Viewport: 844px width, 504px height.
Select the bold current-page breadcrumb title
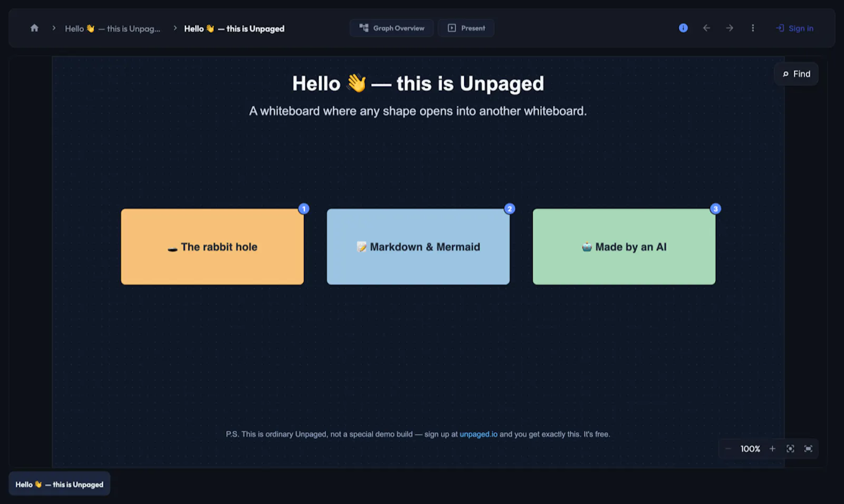click(234, 28)
